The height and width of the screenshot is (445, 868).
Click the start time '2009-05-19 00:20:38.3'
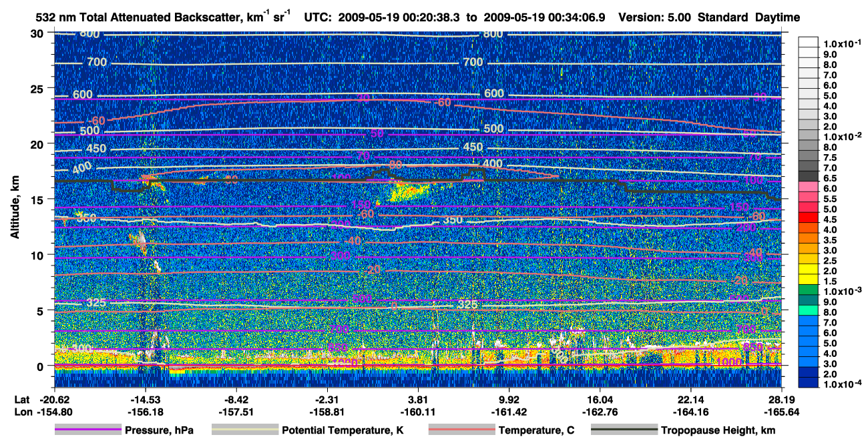[x=399, y=17]
